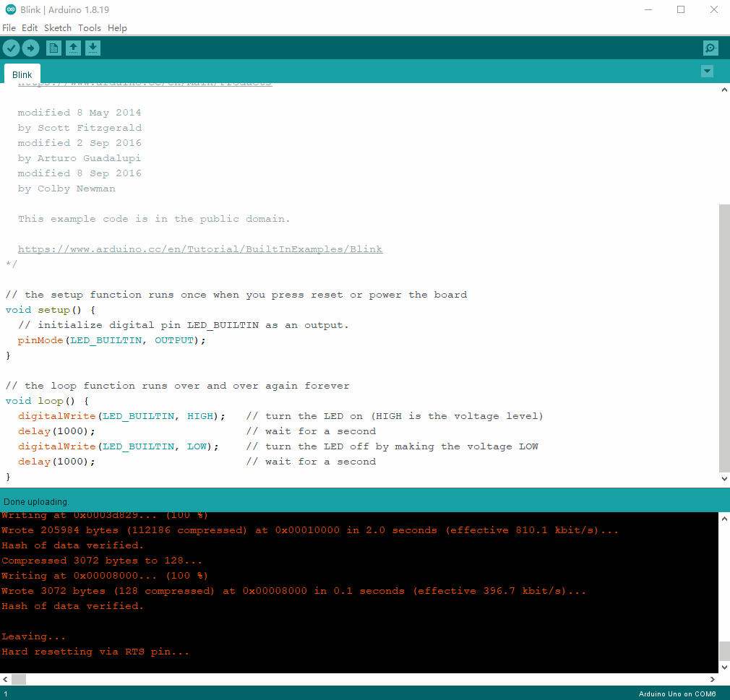Create a new sketch with the New icon

(x=53, y=48)
